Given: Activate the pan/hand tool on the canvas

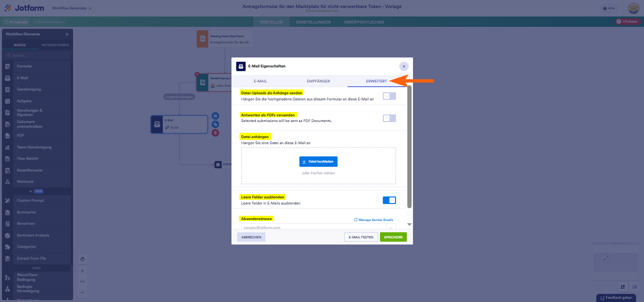Looking at the screenshot, I should (x=83, y=259).
